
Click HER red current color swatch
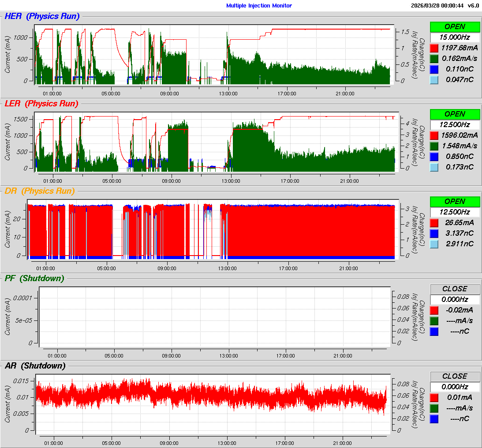tap(434, 48)
